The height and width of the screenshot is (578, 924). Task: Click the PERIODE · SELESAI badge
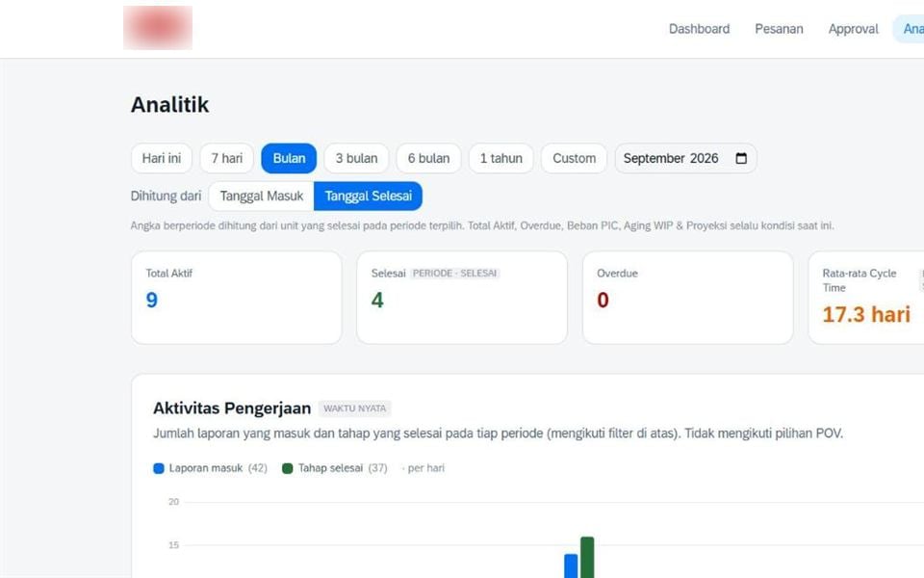(x=455, y=273)
